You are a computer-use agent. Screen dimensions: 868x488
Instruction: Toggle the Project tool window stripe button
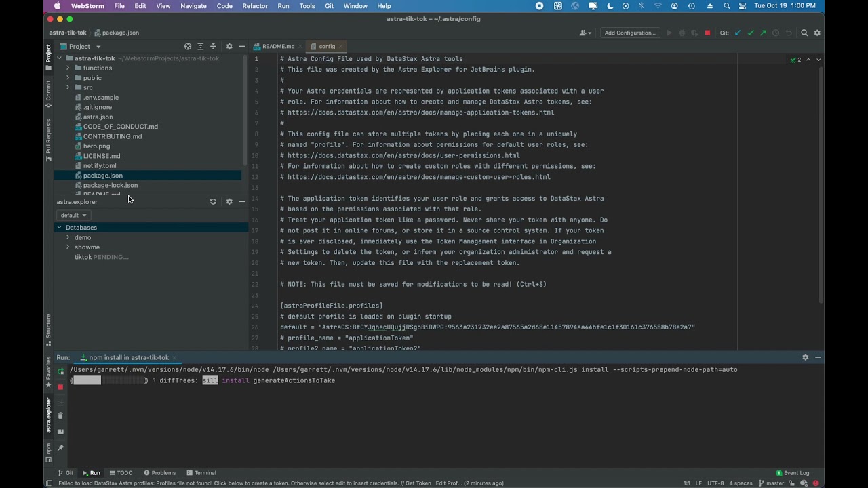pyautogui.click(x=48, y=57)
